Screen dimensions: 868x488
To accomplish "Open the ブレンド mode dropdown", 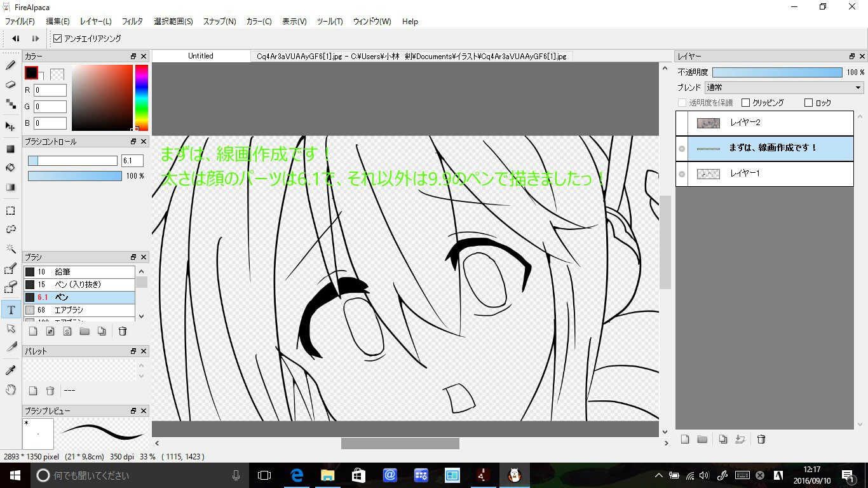I will [x=784, y=88].
